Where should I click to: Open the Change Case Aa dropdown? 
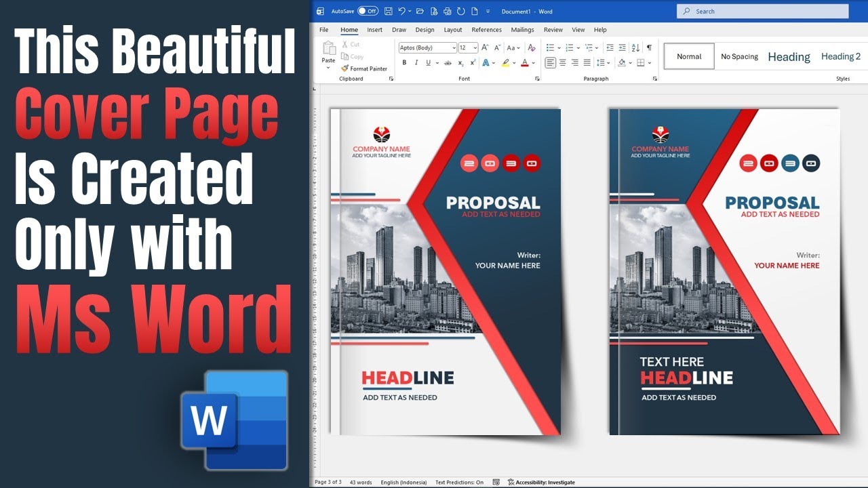click(513, 47)
